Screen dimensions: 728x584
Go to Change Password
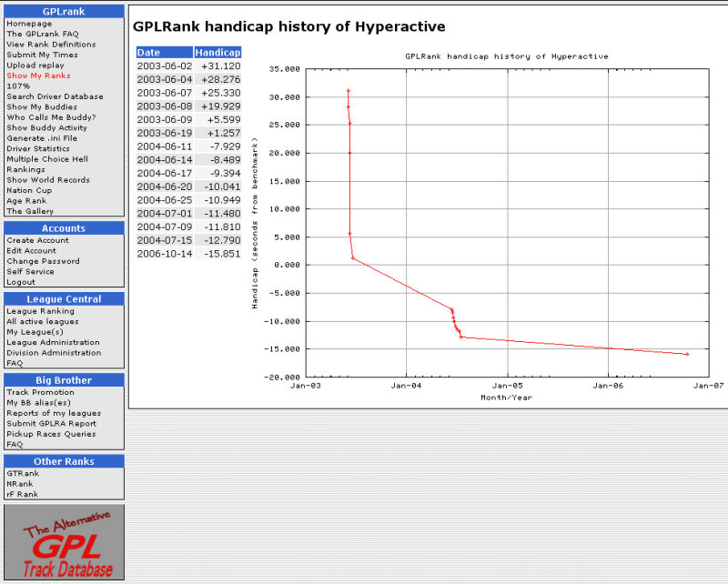click(43, 261)
